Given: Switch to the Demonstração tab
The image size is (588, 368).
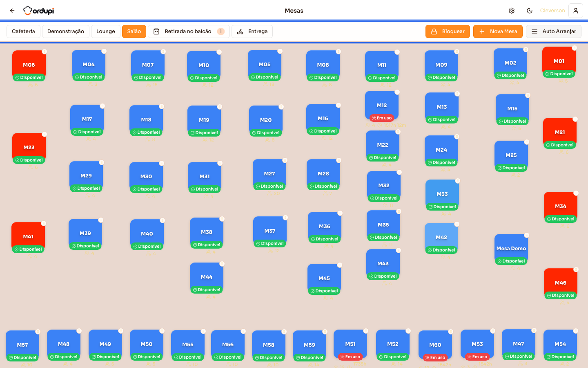Looking at the screenshot, I should (x=66, y=31).
